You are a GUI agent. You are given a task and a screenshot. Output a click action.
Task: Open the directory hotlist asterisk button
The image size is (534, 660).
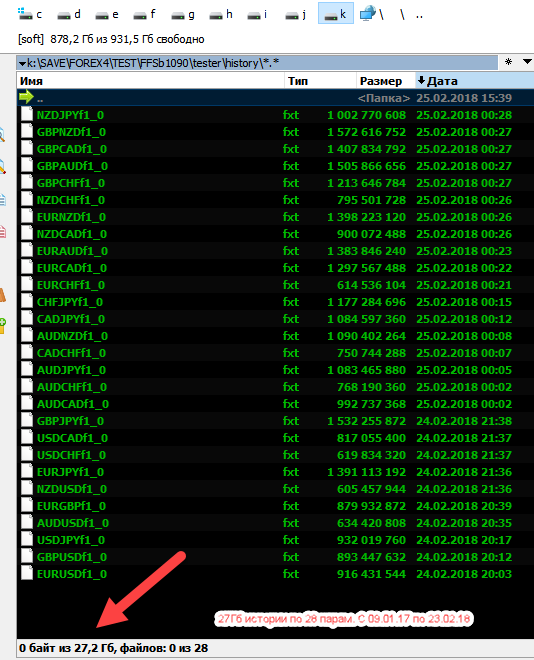point(508,62)
